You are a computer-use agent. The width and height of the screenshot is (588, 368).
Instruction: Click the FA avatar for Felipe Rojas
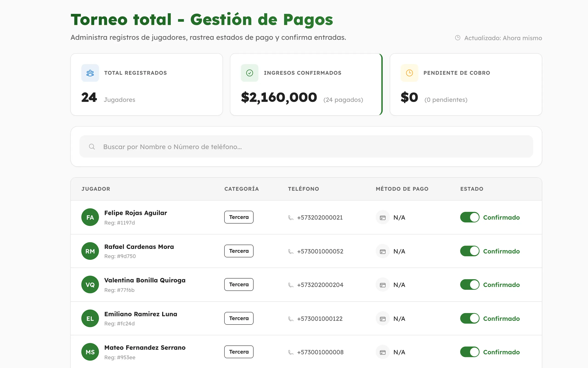click(90, 217)
